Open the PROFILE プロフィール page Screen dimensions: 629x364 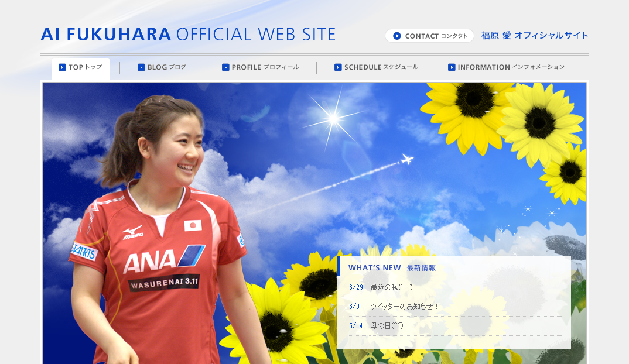coord(261,67)
